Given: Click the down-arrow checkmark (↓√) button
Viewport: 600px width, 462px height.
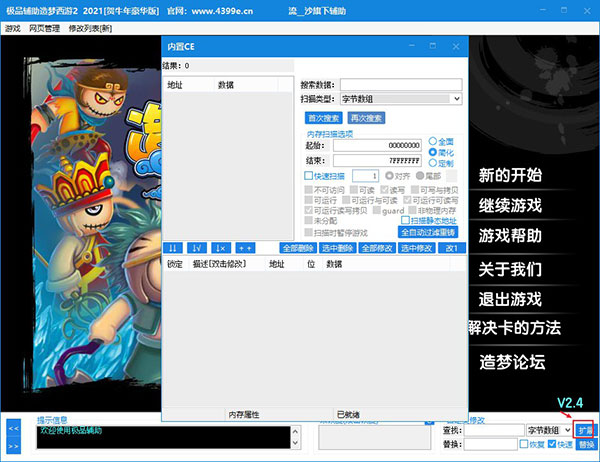Looking at the screenshot, I should 197,247.
